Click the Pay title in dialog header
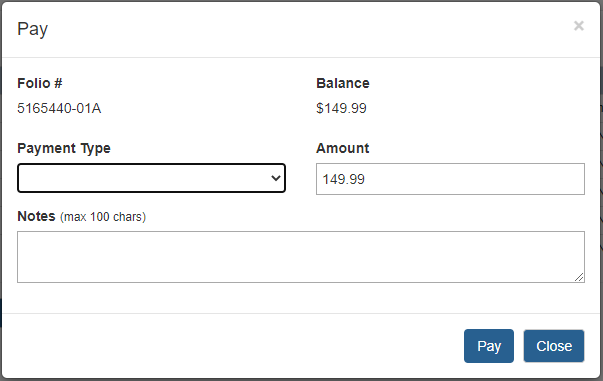The width and height of the screenshot is (603, 381). pos(33,29)
